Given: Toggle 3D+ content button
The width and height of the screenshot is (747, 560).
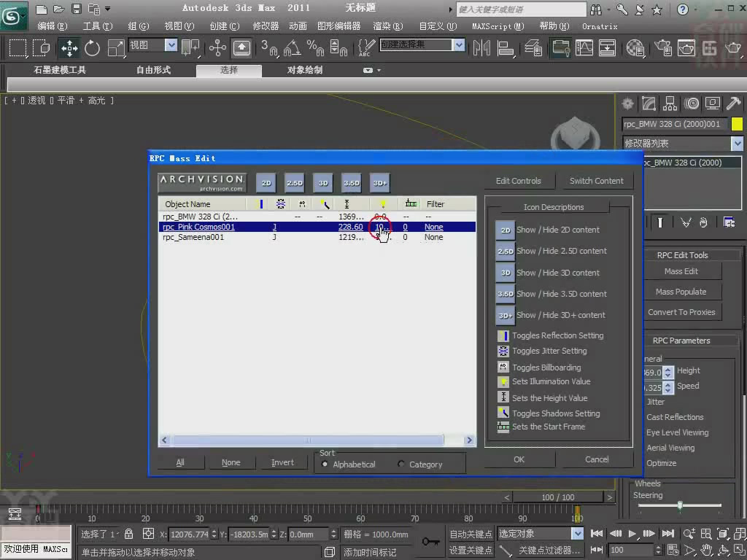Looking at the screenshot, I should [379, 183].
